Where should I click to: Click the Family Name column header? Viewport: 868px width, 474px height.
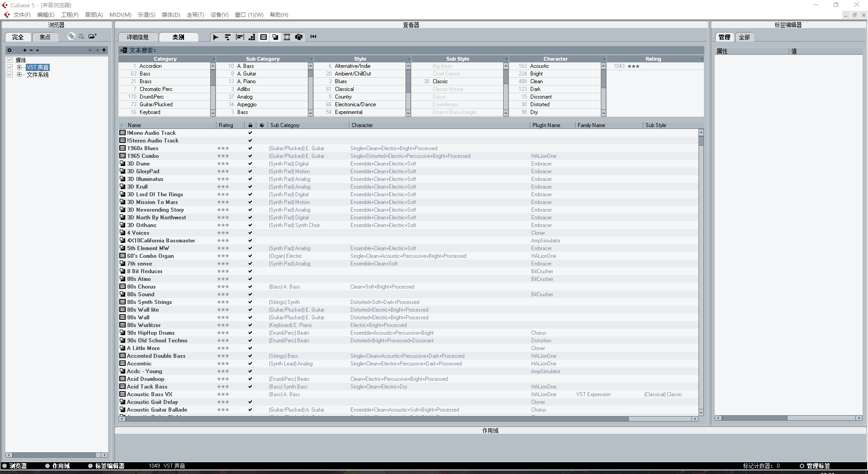609,125
